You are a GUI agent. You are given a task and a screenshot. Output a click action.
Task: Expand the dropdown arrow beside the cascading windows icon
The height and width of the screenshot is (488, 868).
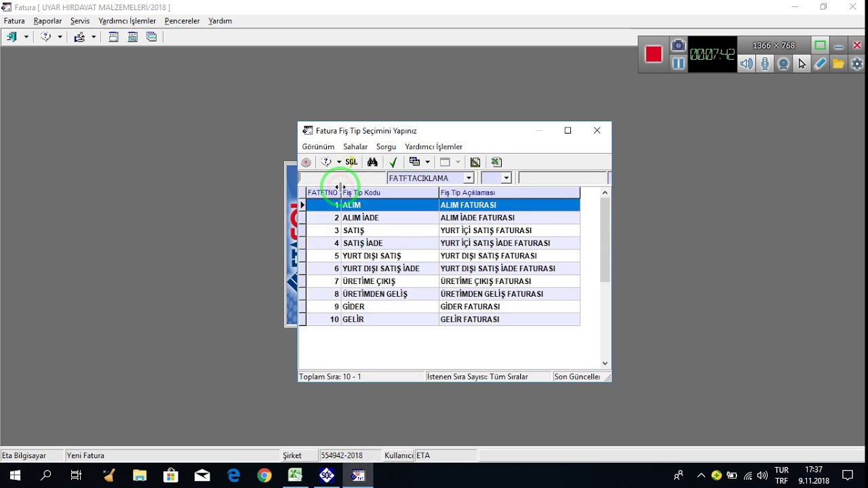click(x=427, y=162)
